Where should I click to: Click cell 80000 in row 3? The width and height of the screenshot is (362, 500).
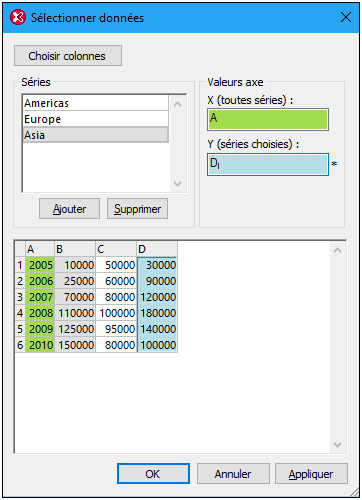(116, 297)
